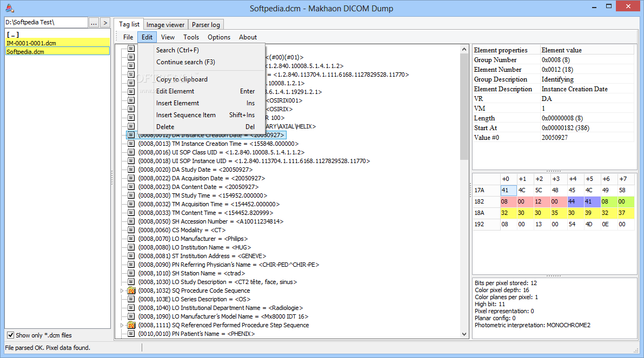The height and width of the screenshot is (358, 644).
Task: Open the Options menu
Action: pyautogui.click(x=219, y=37)
